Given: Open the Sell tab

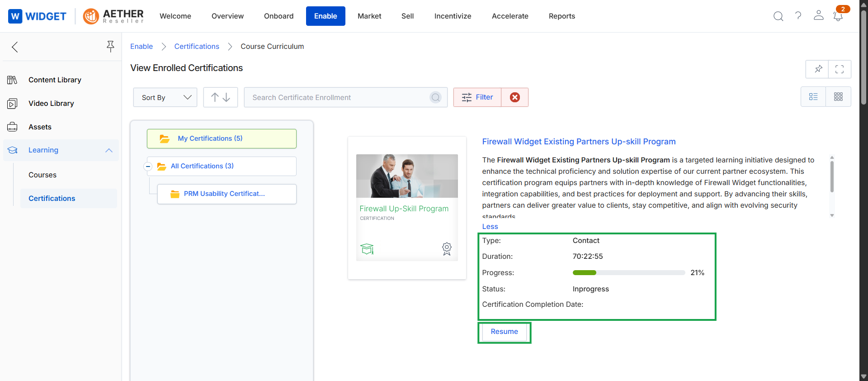Looking at the screenshot, I should 407,16.
